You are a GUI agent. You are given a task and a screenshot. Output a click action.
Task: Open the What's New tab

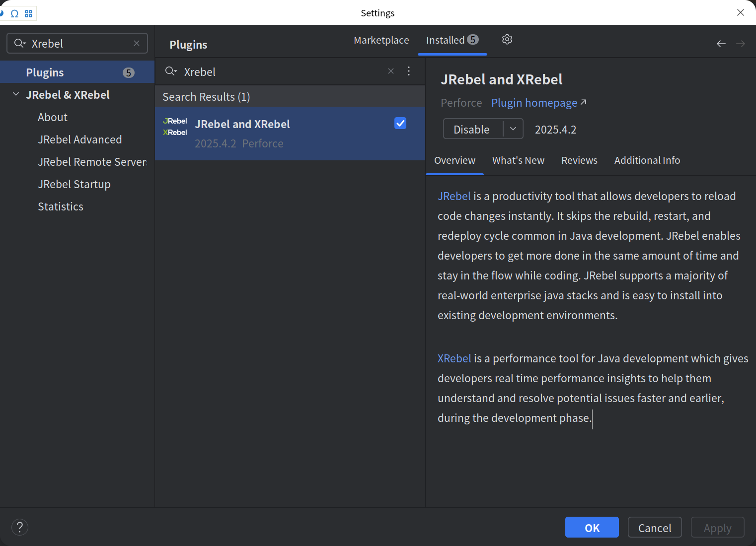[x=518, y=160]
